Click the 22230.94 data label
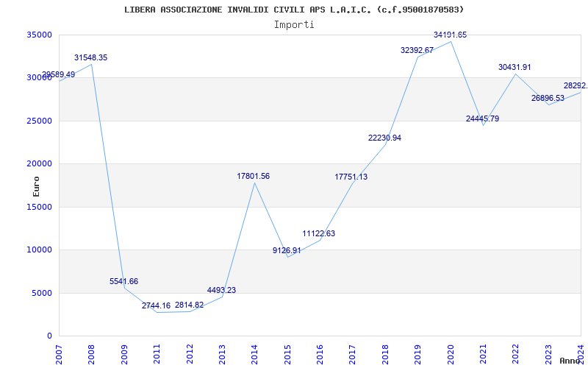Viewport: 588px width, 368px height. 384,138
